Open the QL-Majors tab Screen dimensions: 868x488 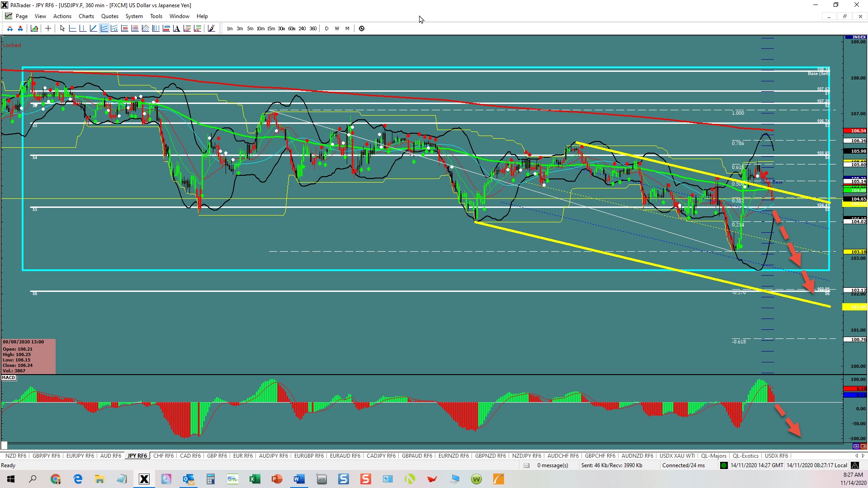click(713, 456)
